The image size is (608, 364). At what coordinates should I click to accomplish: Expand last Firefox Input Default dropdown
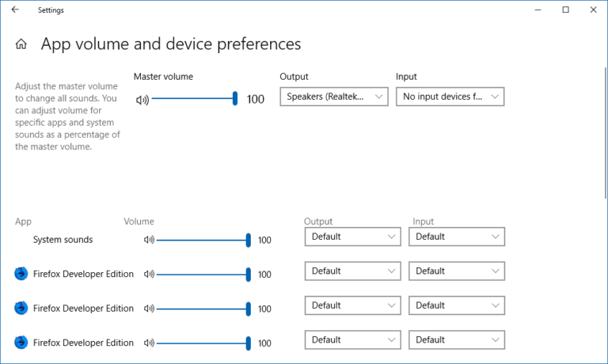tap(457, 339)
